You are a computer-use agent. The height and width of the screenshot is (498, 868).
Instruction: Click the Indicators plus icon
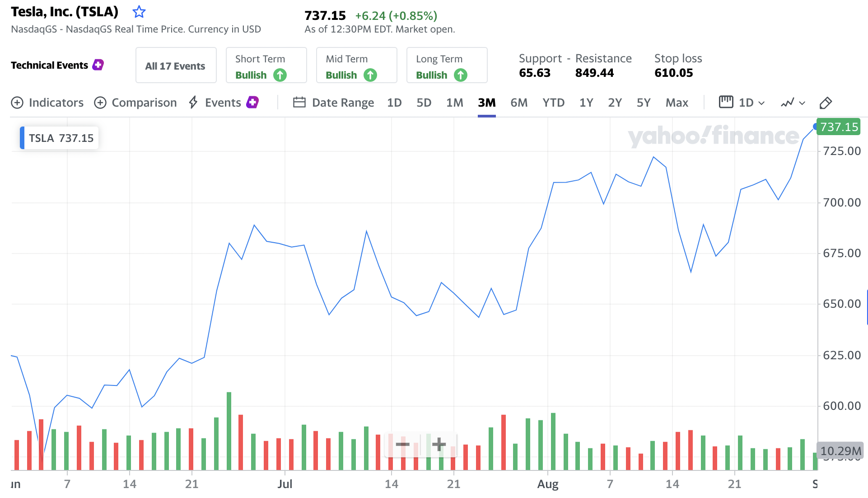tap(17, 103)
